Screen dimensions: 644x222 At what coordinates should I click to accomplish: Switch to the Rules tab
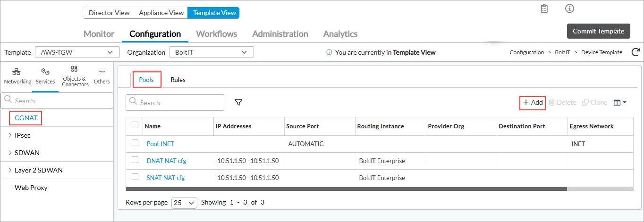(178, 80)
